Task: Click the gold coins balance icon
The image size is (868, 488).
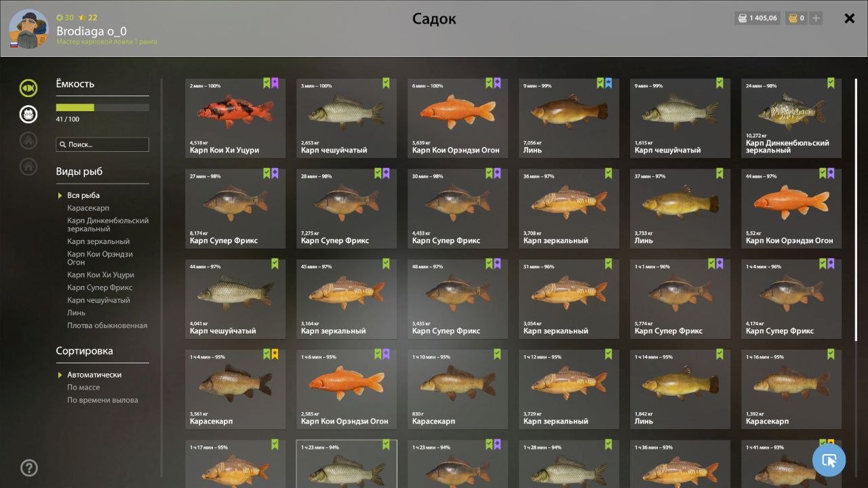Action: [x=792, y=18]
